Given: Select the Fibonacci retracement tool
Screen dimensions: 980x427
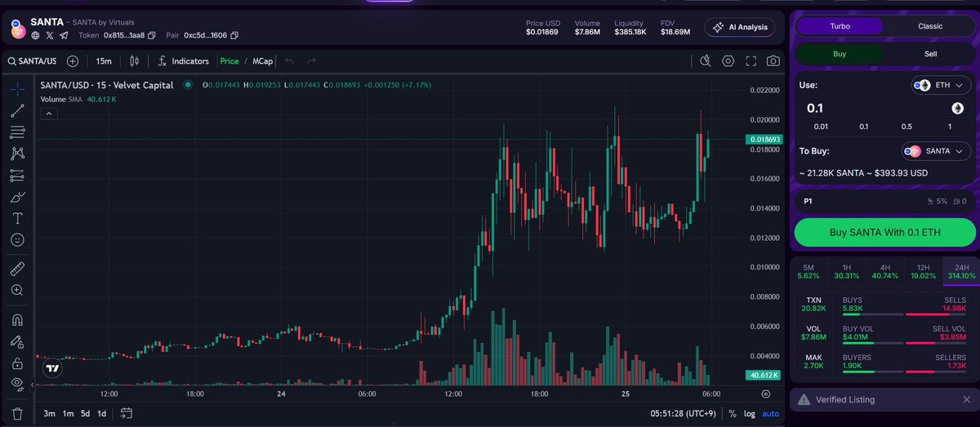Looking at the screenshot, I should coord(17,132).
